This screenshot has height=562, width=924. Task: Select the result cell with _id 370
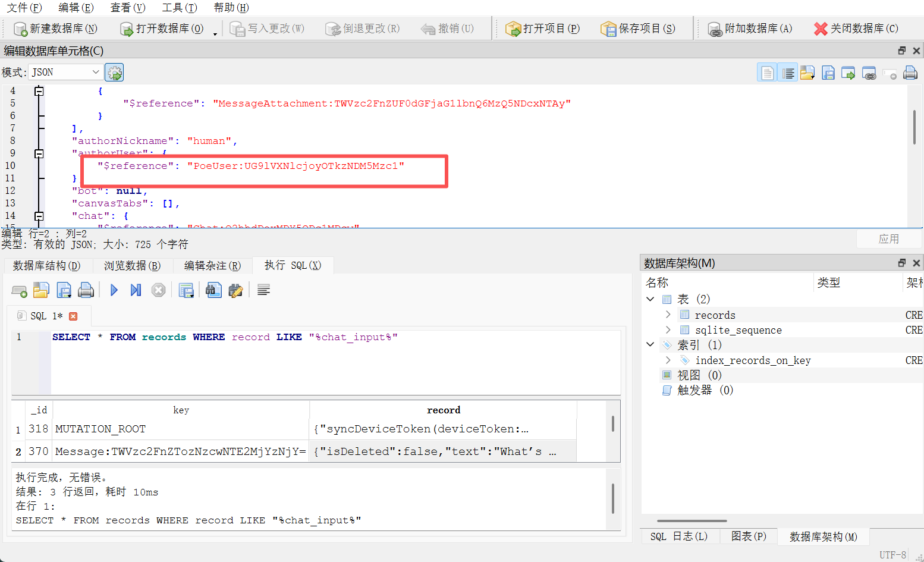click(x=39, y=451)
